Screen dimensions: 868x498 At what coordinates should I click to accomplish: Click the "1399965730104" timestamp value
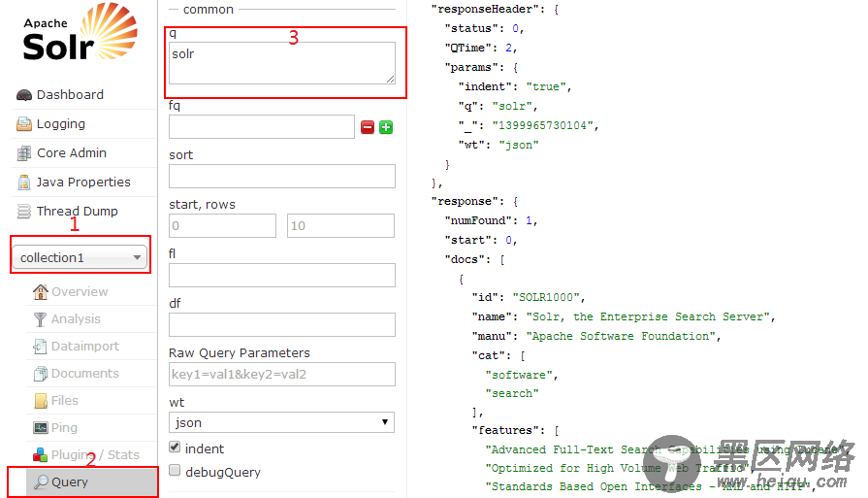pos(542,126)
